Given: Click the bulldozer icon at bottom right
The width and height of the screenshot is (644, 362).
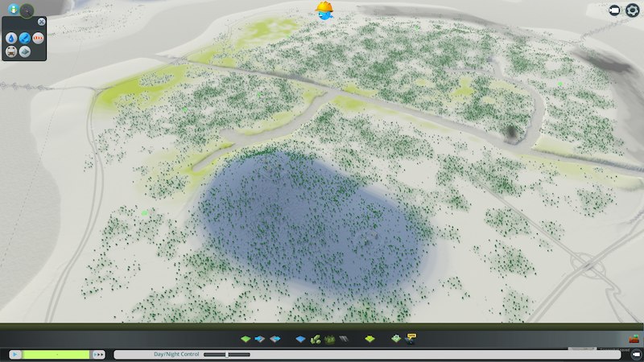Looking at the screenshot, I should tap(634, 340).
